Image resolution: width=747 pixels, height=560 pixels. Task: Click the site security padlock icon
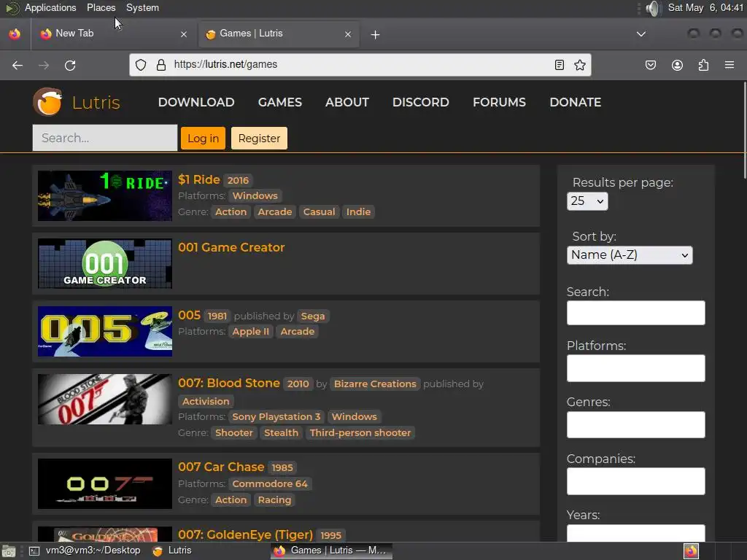[161, 65]
